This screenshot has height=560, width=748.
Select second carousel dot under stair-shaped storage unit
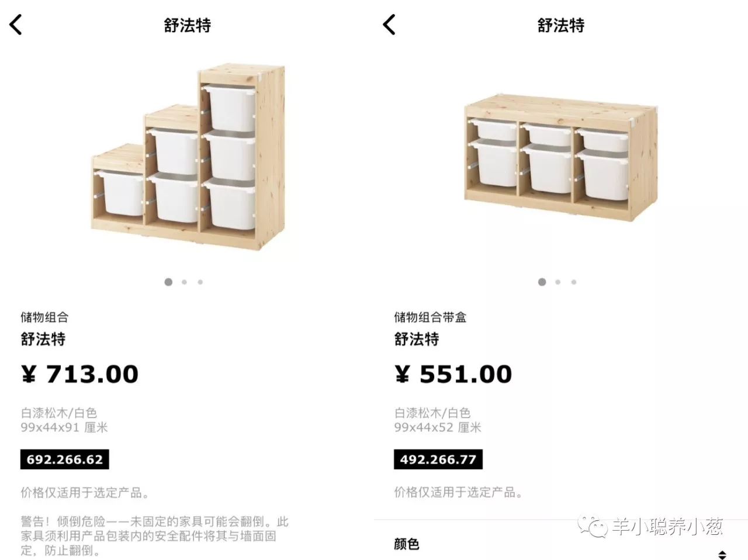pos(184,282)
